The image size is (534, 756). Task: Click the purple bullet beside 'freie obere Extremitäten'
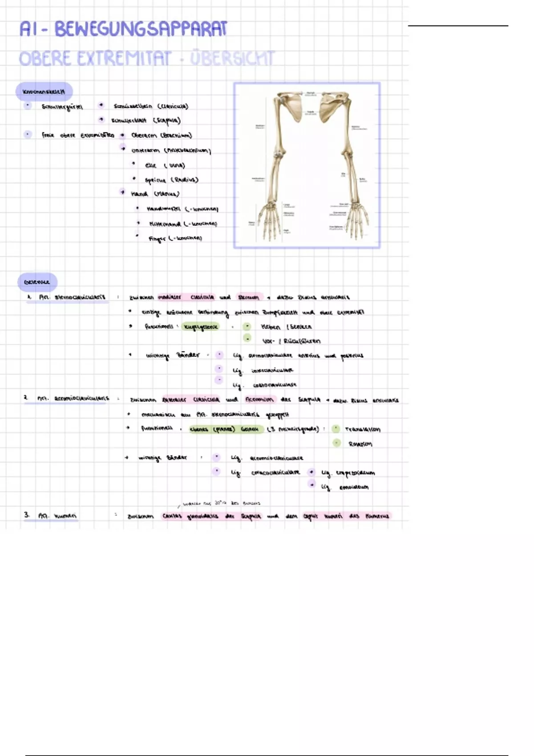point(28,134)
